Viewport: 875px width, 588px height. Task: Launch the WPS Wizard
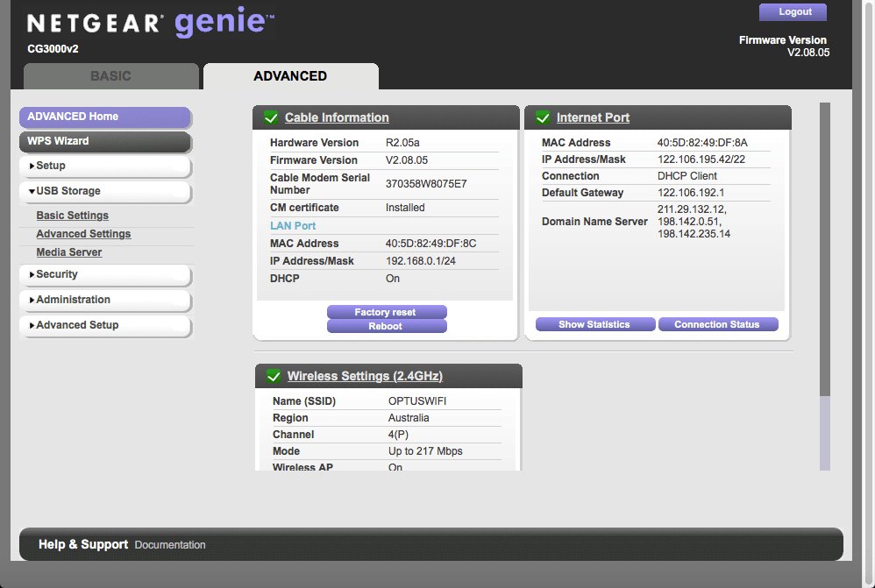pyautogui.click(x=105, y=141)
